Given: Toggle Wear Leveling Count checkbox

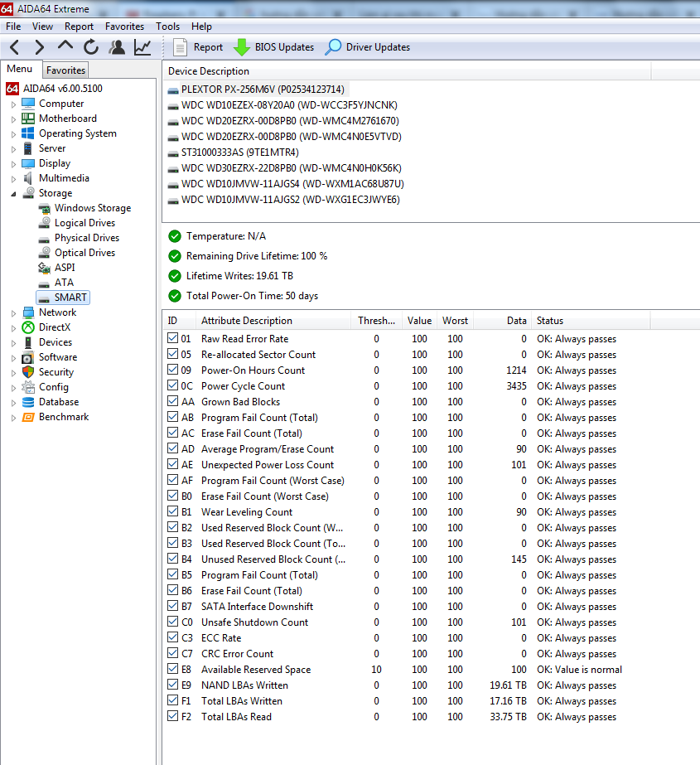Looking at the screenshot, I should [x=172, y=511].
